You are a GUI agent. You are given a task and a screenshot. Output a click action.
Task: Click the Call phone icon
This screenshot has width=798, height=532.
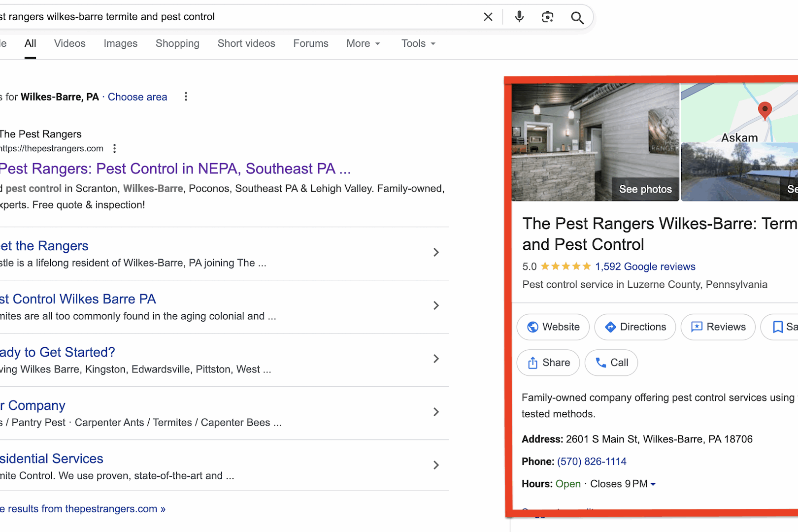(602, 363)
